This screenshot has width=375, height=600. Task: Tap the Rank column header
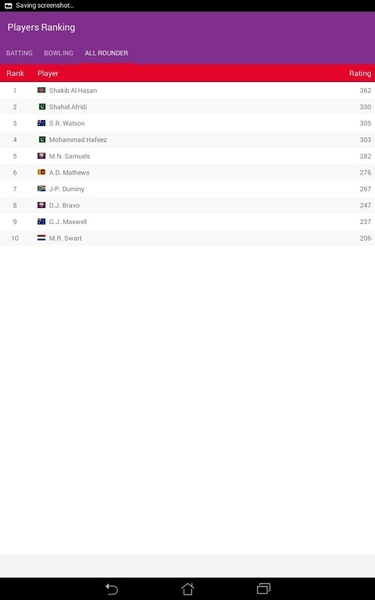15,73
